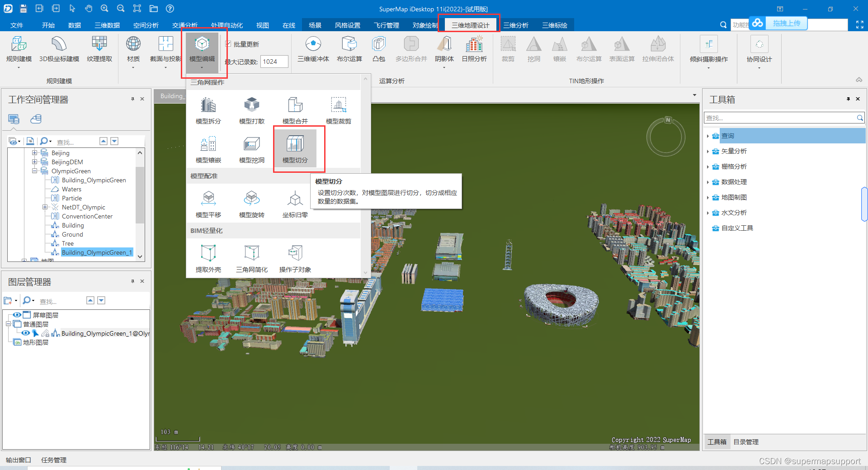Open the 输出窗口 panel

[19, 460]
